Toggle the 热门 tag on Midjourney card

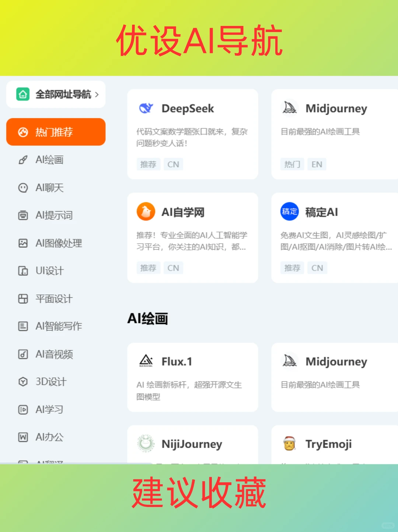click(x=292, y=164)
